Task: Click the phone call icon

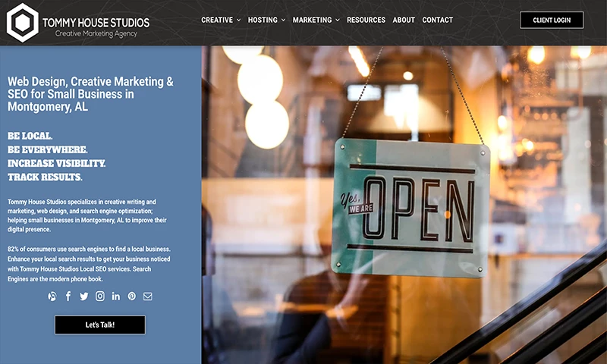Action: pyautogui.click(x=52, y=297)
